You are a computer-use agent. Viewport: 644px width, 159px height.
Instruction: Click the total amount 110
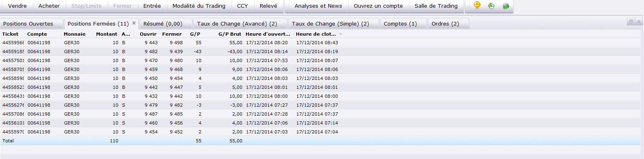coord(114,141)
